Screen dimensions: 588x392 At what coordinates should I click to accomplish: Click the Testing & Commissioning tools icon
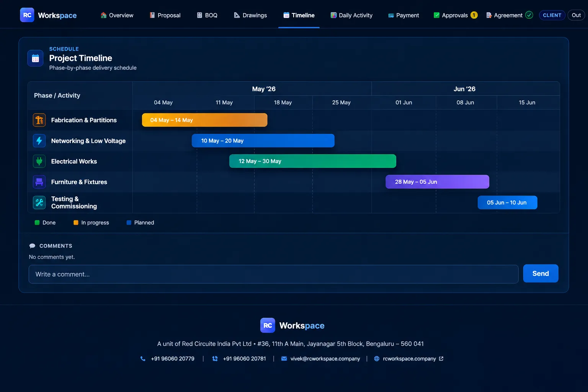[39, 203]
